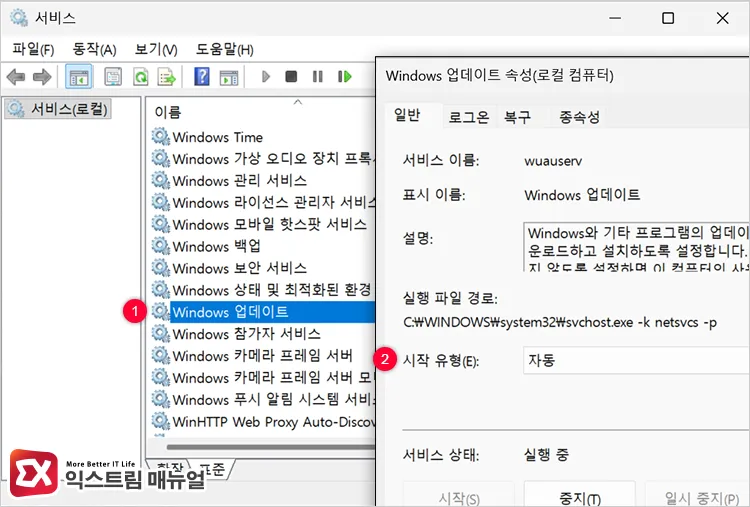Click the 일시 중지(P) button
The width and height of the screenshot is (750, 507).
[x=698, y=495]
